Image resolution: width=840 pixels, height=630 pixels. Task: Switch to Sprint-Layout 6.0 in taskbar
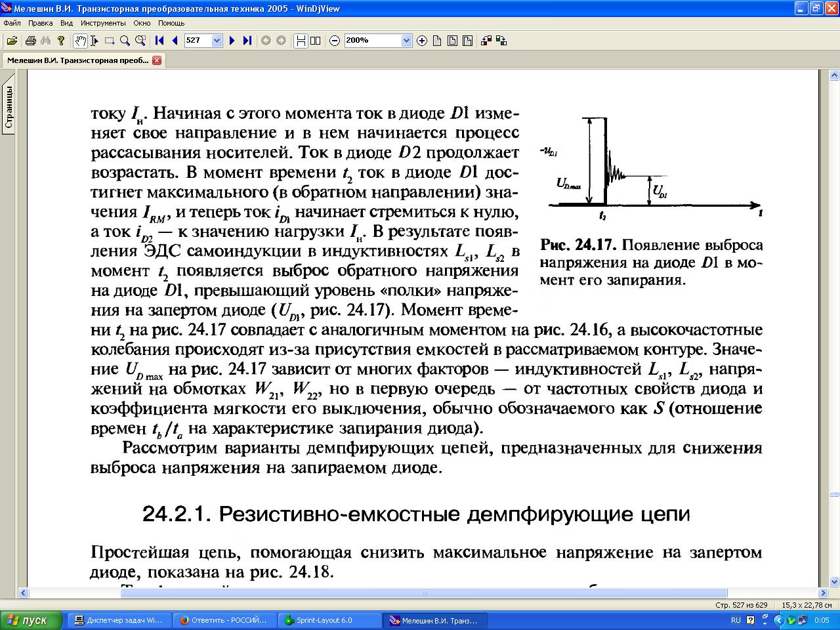331,620
